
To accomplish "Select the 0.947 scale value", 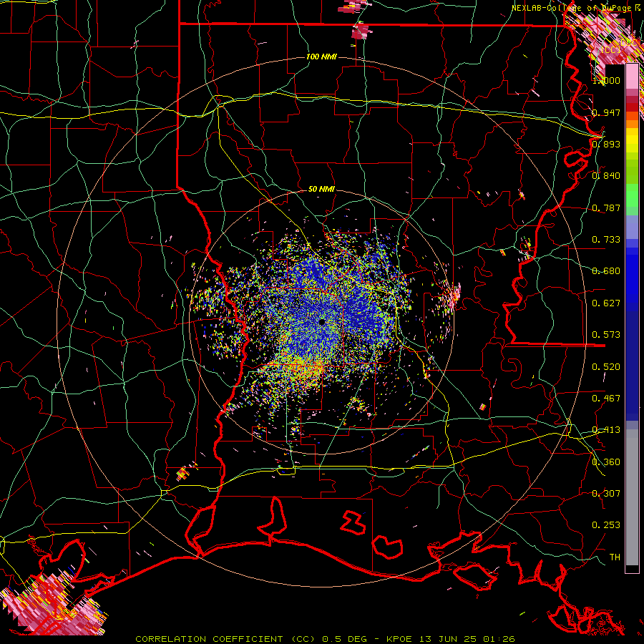I will click(x=606, y=112).
